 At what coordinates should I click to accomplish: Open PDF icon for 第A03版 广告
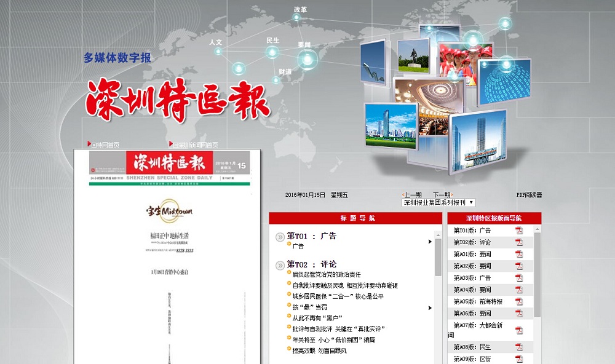[519, 278]
